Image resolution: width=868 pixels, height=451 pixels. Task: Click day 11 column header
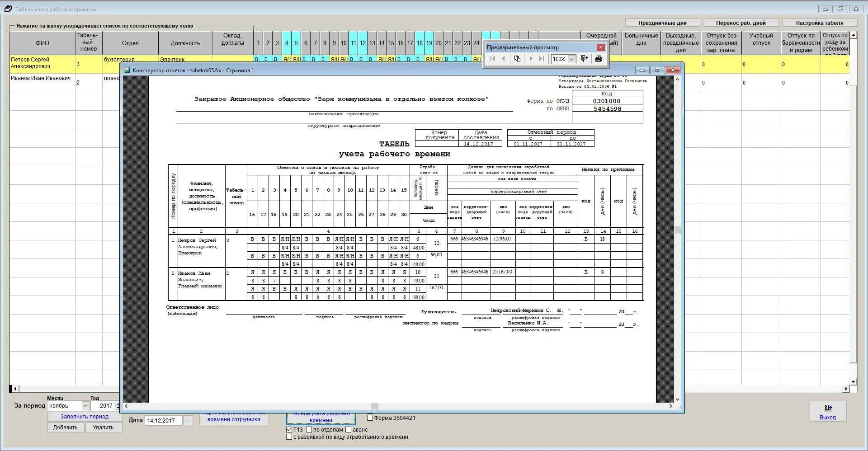[x=353, y=43]
